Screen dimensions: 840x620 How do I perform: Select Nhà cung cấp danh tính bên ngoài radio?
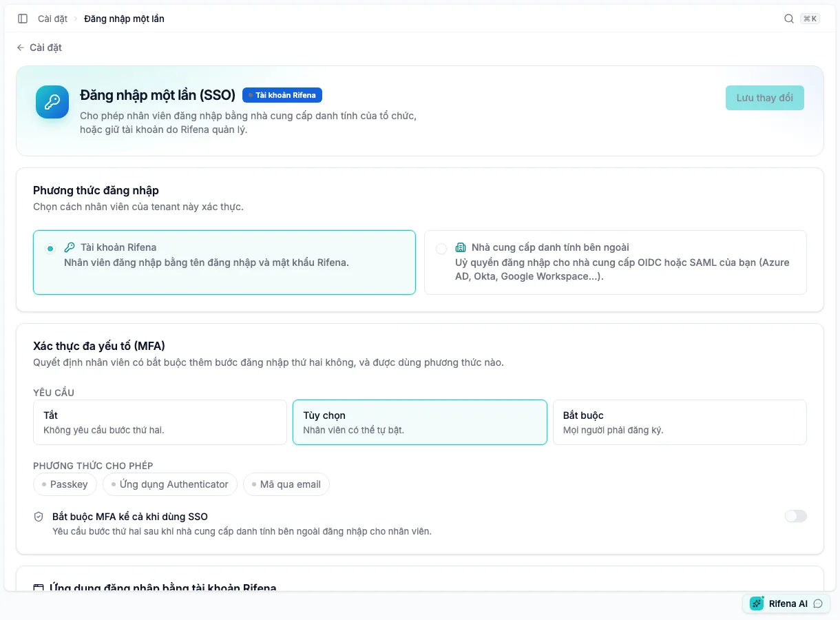441,248
